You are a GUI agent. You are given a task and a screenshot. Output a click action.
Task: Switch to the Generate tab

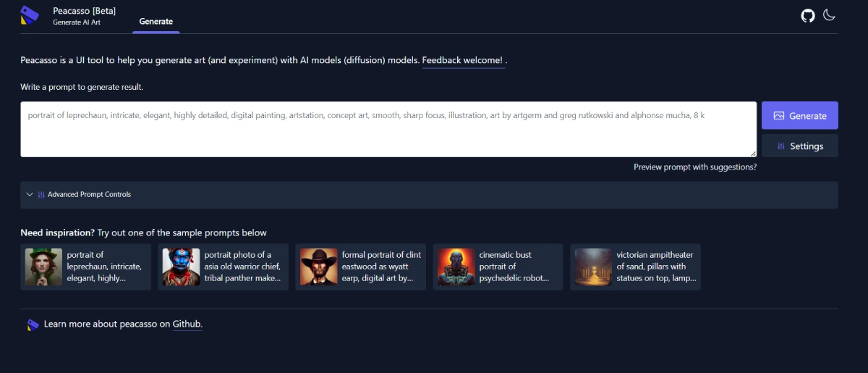click(156, 22)
